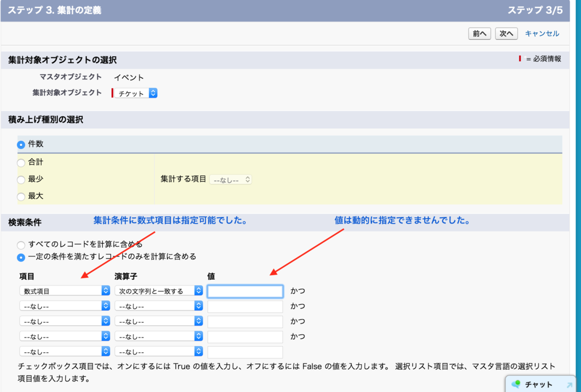Click the chat bubble icon

click(x=516, y=384)
